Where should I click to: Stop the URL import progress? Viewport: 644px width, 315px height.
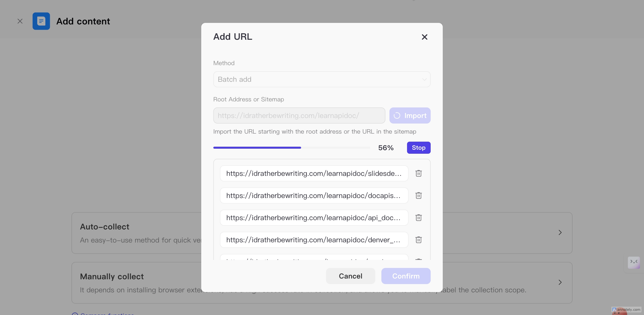pyautogui.click(x=418, y=148)
